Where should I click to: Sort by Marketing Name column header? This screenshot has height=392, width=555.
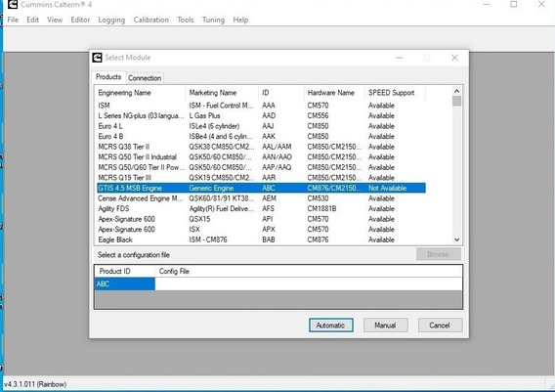[x=222, y=93]
